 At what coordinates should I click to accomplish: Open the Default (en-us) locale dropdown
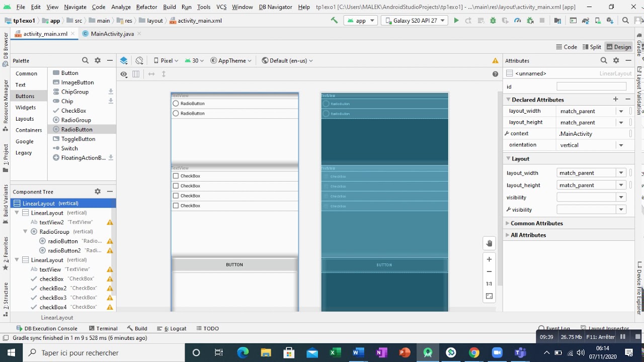coord(287,60)
